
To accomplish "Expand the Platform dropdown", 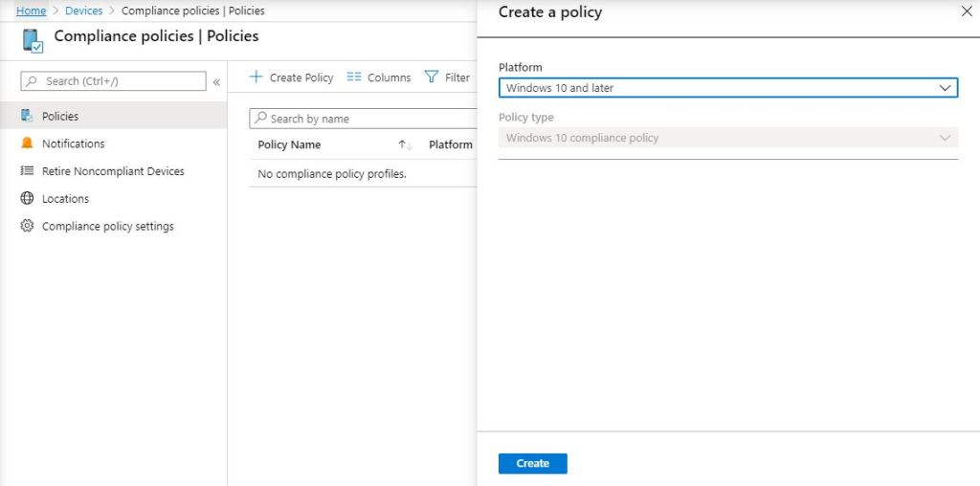I will click(x=727, y=88).
